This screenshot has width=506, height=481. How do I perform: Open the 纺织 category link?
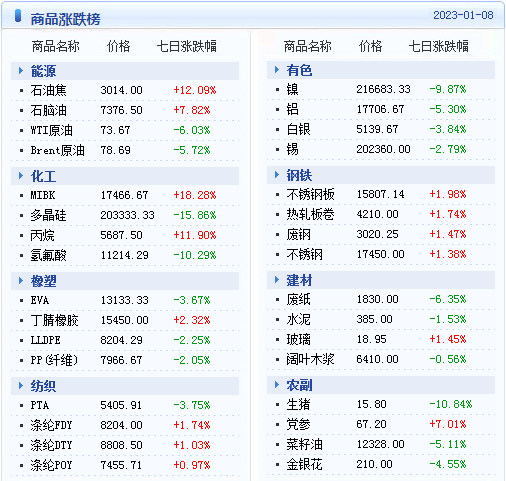pos(43,386)
